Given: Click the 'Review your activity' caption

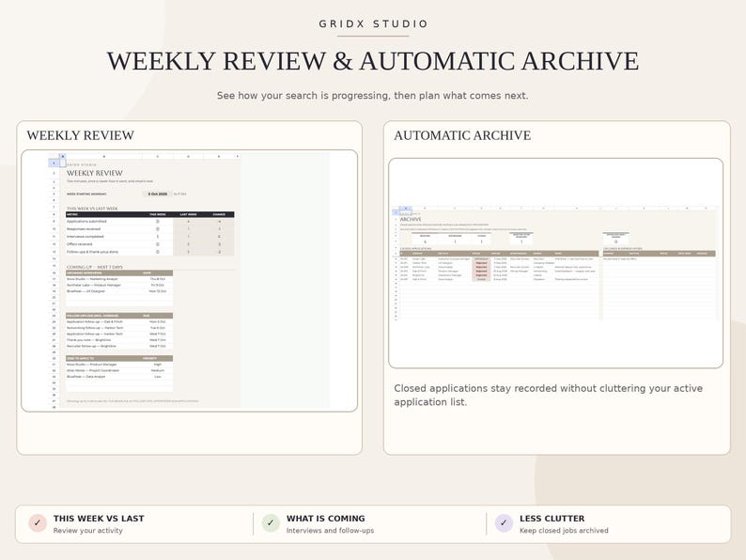Looking at the screenshot, I should click(x=88, y=531).
